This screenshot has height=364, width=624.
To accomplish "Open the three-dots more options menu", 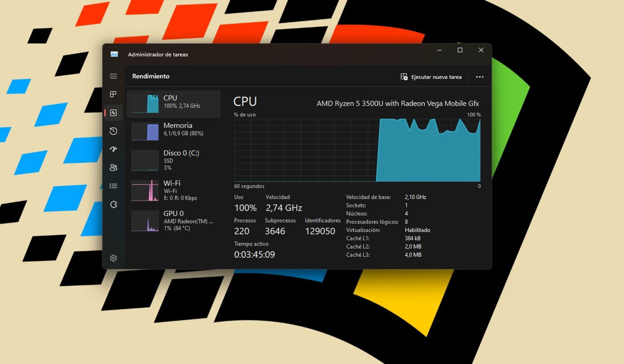I will [x=480, y=77].
